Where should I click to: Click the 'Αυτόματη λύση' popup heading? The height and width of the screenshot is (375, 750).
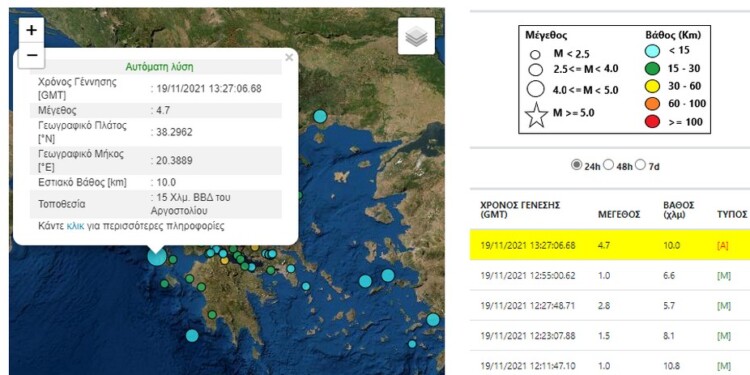pyautogui.click(x=159, y=67)
